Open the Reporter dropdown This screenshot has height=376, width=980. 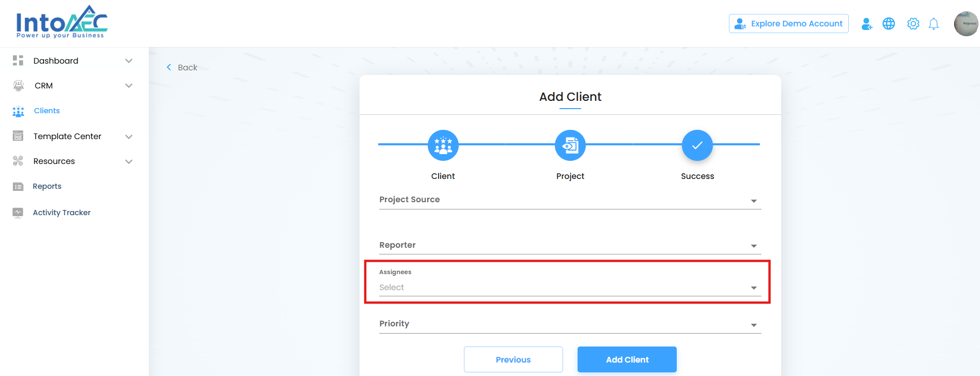coord(569,246)
